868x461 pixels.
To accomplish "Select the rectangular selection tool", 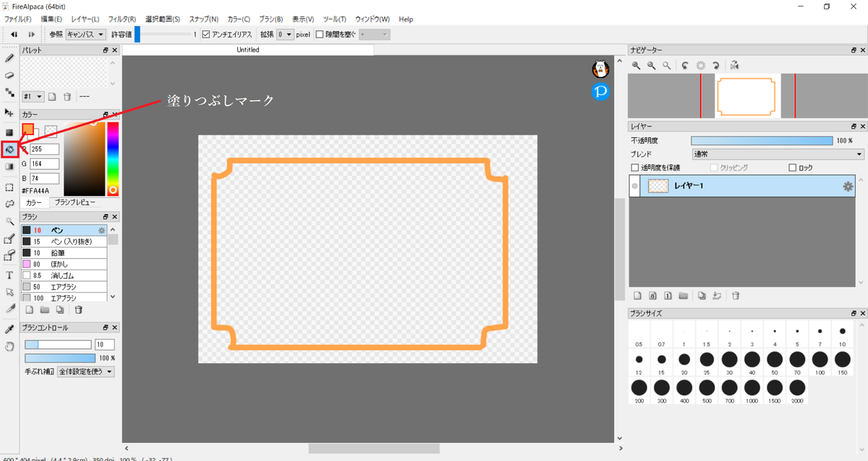I will 9,186.
